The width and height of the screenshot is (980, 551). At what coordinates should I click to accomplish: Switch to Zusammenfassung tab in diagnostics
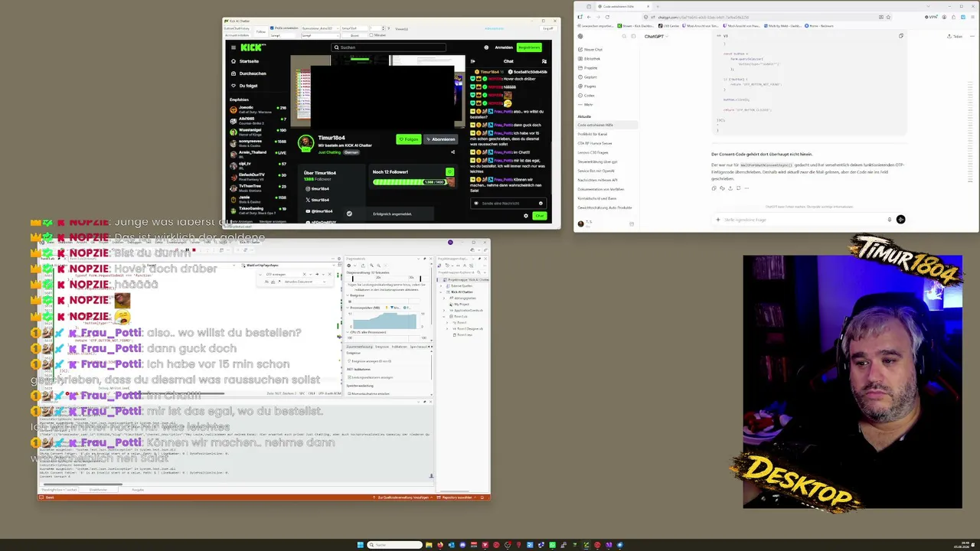(359, 347)
